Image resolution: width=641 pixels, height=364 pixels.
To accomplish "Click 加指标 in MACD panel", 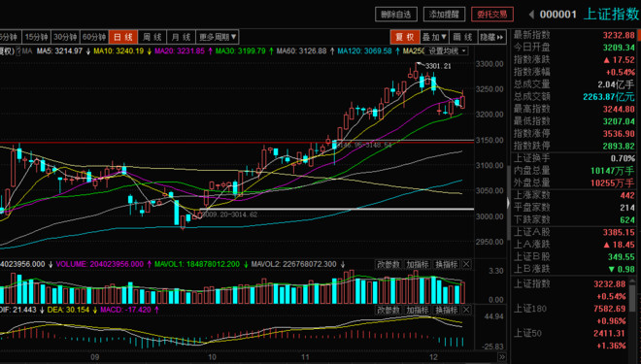I will coord(417,310).
